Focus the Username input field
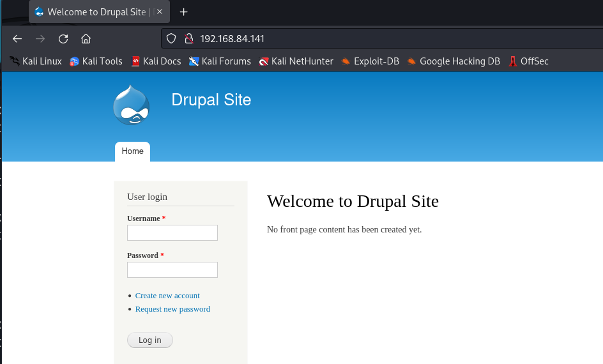This screenshot has width=603, height=364. [x=172, y=233]
